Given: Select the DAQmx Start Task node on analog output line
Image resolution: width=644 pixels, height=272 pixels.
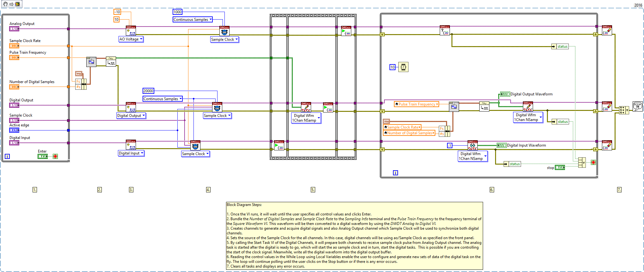Looking at the screenshot, I should (346, 31).
